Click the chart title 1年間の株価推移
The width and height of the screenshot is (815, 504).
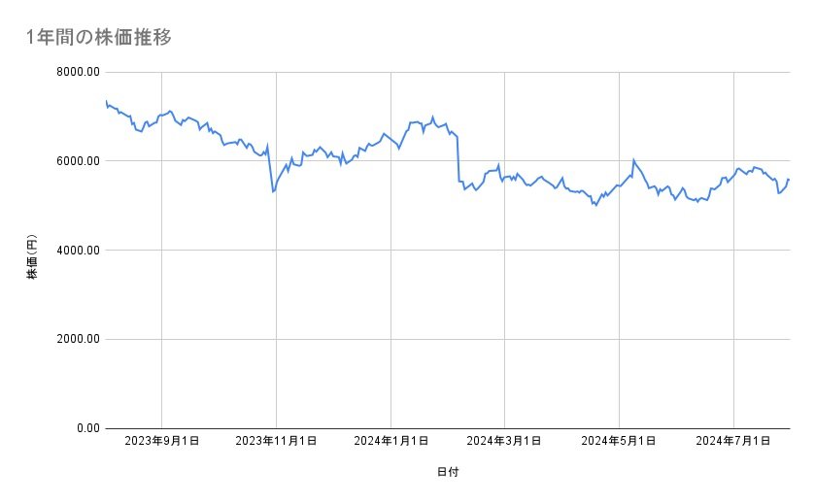(100, 38)
